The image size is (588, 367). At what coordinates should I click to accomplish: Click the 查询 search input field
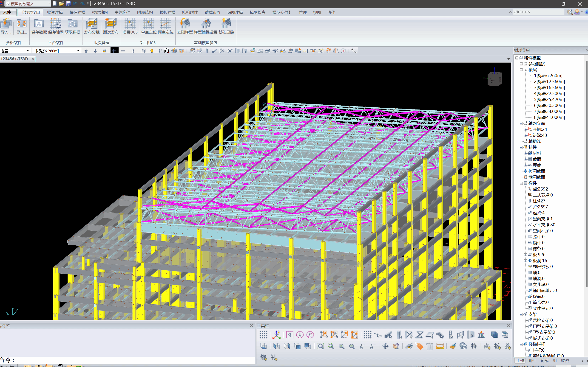(x=538, y=12)
